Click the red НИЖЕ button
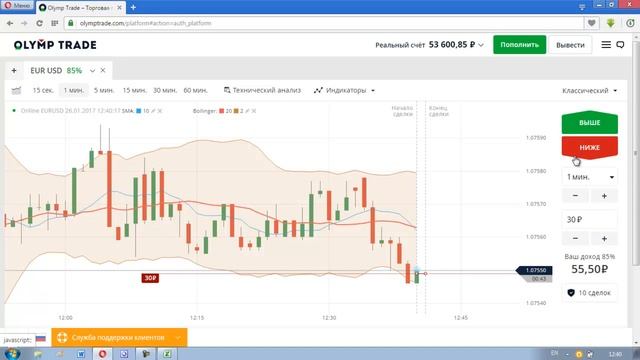Screen dimensions: 640x360 point(589,147)
